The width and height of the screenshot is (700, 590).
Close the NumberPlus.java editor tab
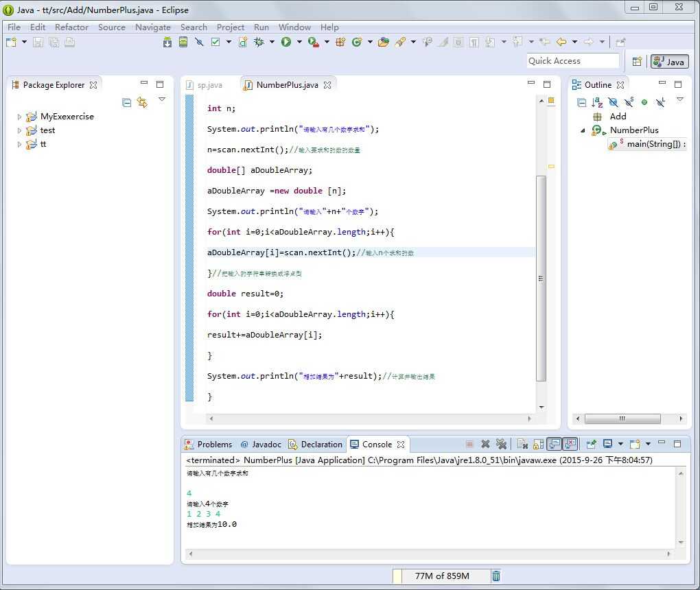[x=327, y=85]
